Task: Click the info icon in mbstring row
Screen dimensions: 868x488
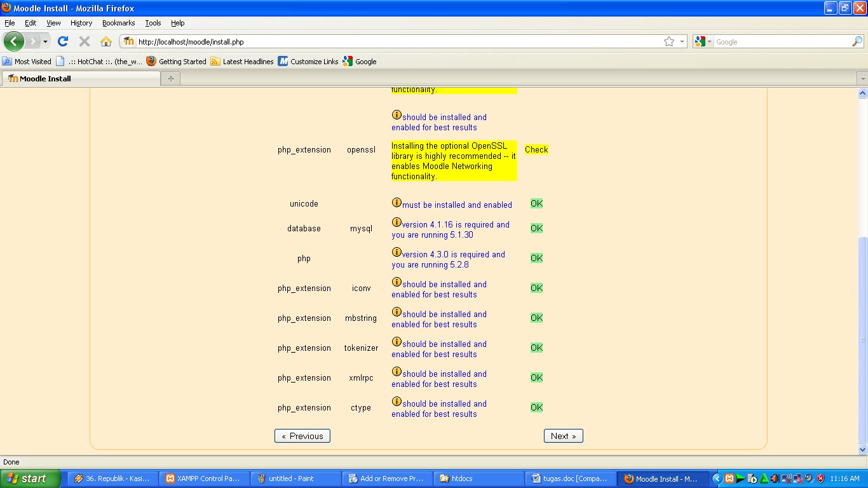Action: pos(397,312)
